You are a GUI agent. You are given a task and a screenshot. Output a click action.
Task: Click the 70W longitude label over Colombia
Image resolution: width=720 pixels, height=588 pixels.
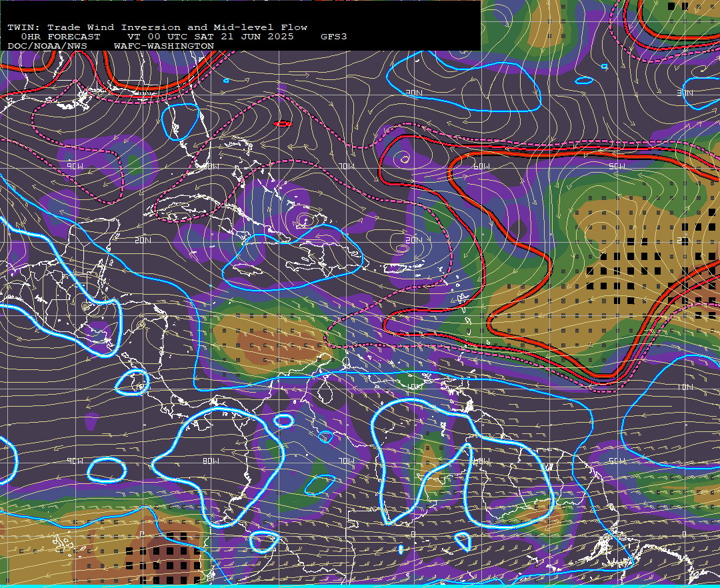[x=346, y=461]
